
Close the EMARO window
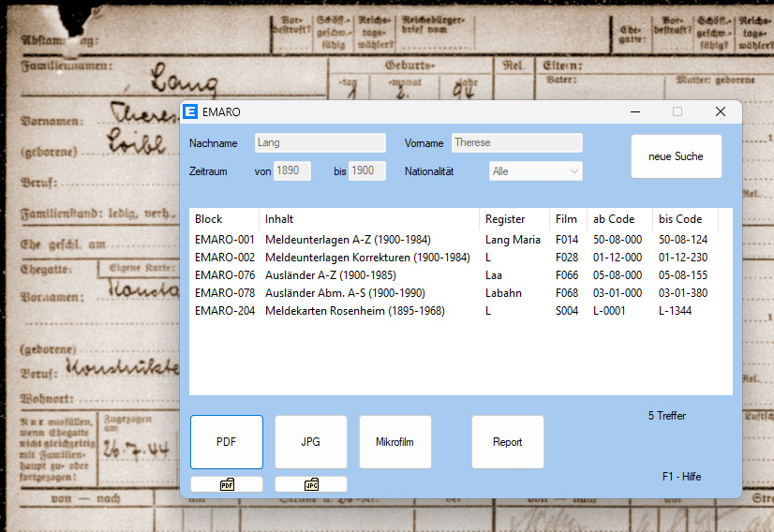pos(720,111)
